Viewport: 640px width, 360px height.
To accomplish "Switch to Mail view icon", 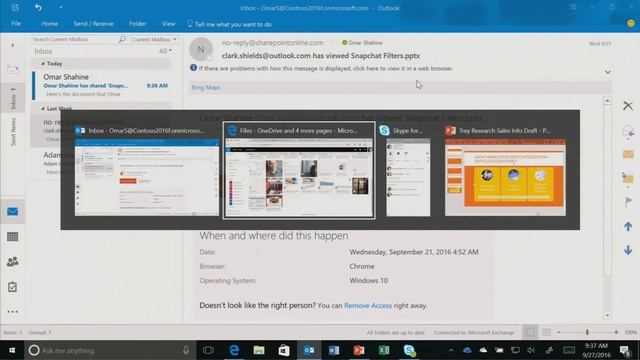I will (12, 212).
